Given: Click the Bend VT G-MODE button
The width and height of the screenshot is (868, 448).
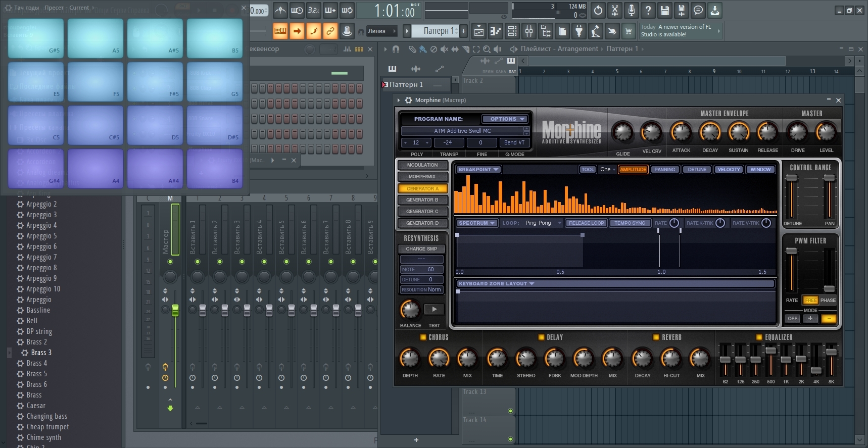Looking at the screenshot, I should [x=514, y=143].
